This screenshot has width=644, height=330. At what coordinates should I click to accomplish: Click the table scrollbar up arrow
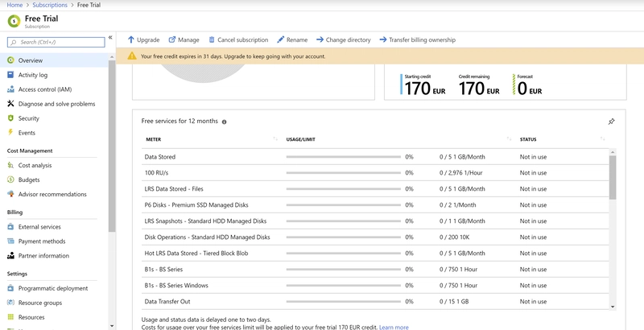pos(613,152)
